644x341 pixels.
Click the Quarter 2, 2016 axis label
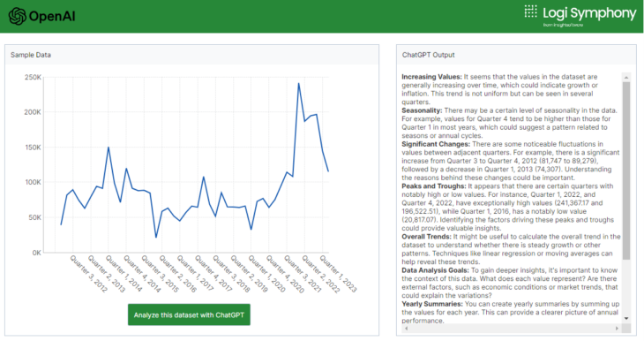coord(178,274)
